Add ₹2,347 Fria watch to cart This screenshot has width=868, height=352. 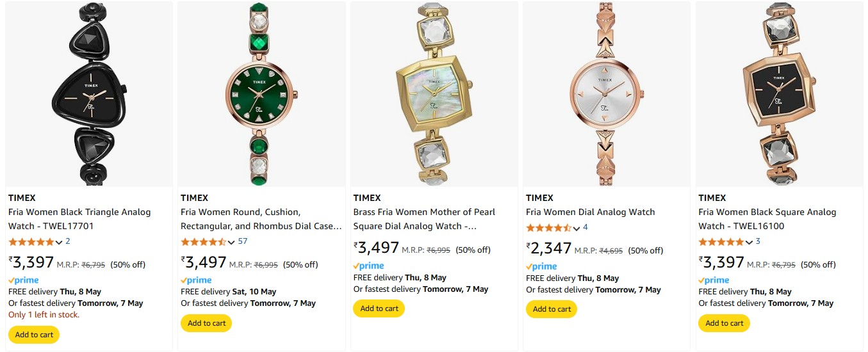point(552,309)
